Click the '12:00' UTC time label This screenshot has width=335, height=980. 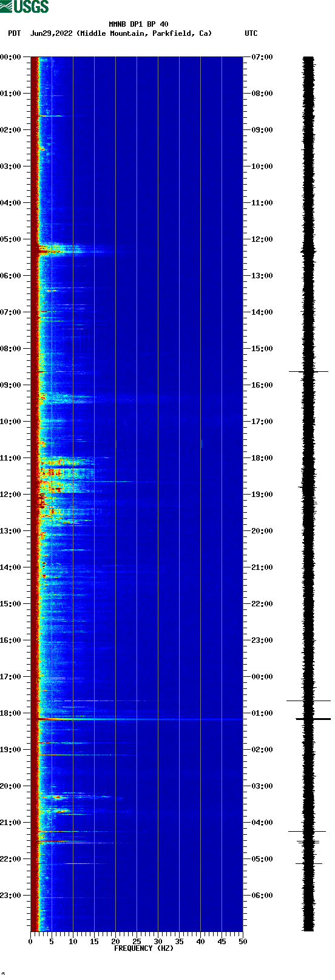point(262,239)
